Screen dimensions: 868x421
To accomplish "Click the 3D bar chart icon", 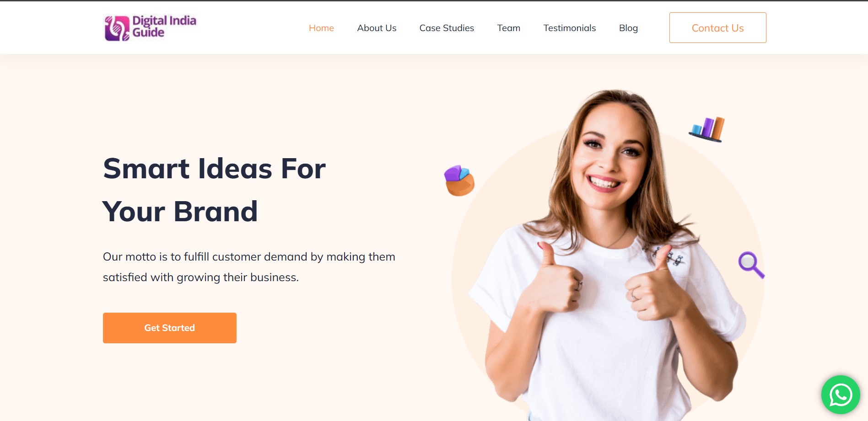I will click(707, 129).
